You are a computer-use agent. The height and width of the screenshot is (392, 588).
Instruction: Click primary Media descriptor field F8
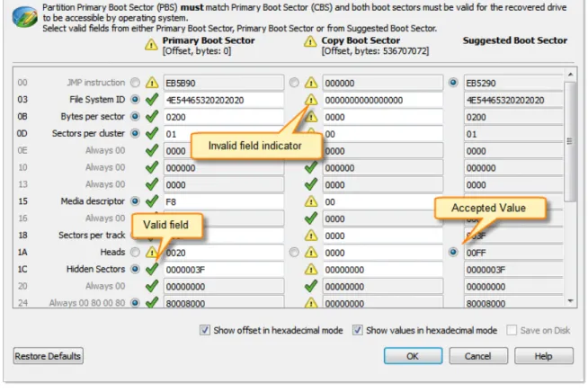[x=224, y=201]
